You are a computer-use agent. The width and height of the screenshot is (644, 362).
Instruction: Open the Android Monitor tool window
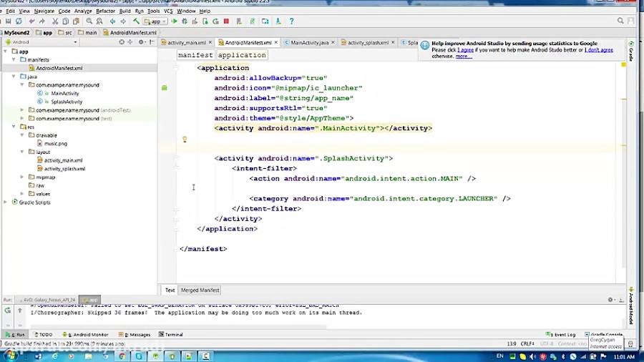tap(85, 335)
